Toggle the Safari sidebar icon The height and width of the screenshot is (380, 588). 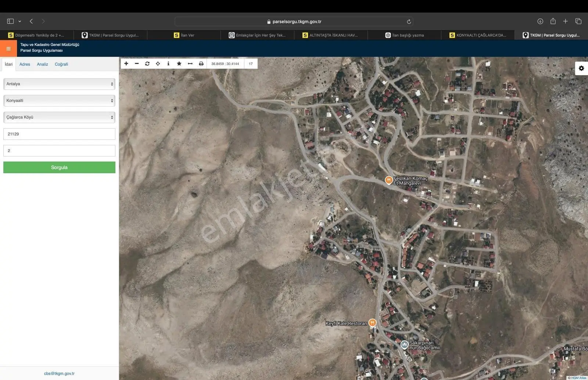(x=10, y=21)
